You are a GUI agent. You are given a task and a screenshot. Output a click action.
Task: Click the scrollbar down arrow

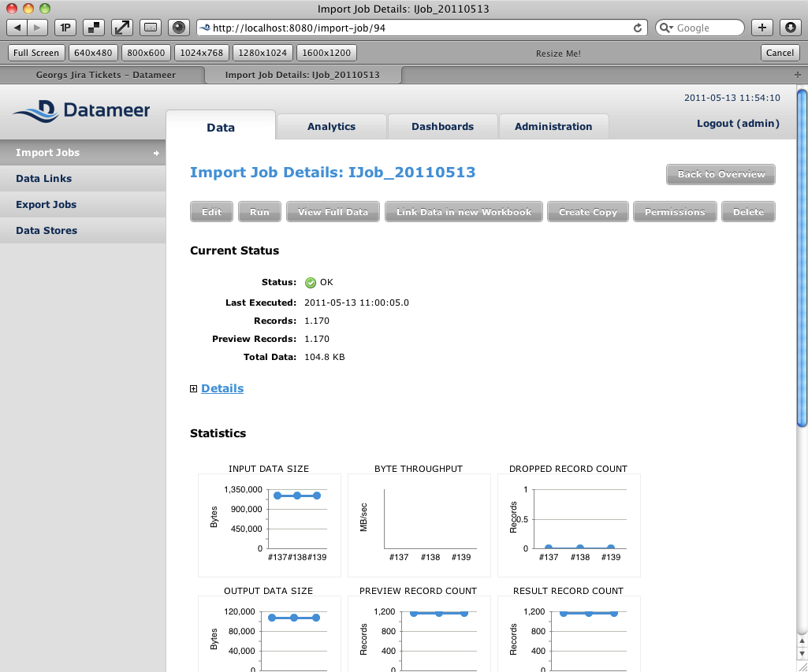[x=802, y=653]
